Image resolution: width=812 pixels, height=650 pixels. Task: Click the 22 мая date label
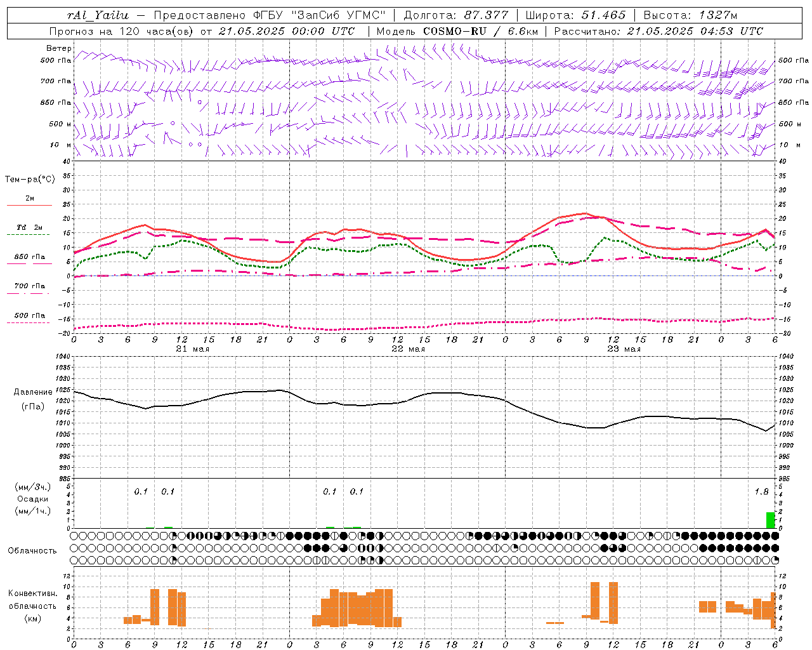coord(409,349)
